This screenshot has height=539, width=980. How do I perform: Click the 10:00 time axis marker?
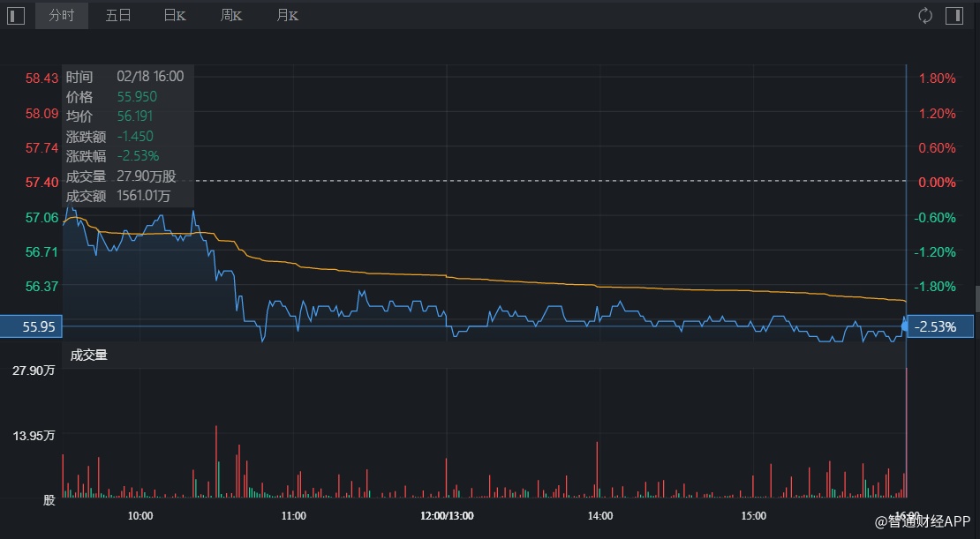(x=140, y=515)
